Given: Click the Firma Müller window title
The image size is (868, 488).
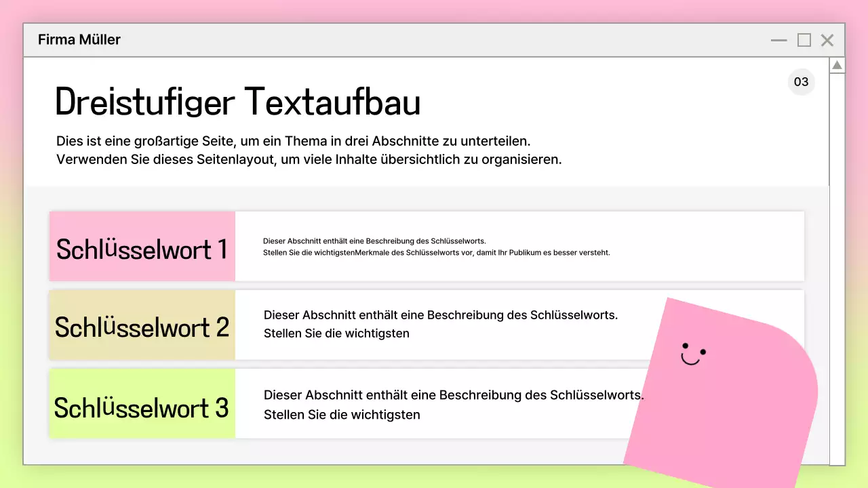Looking at the screenshot, I should (79, 39).
